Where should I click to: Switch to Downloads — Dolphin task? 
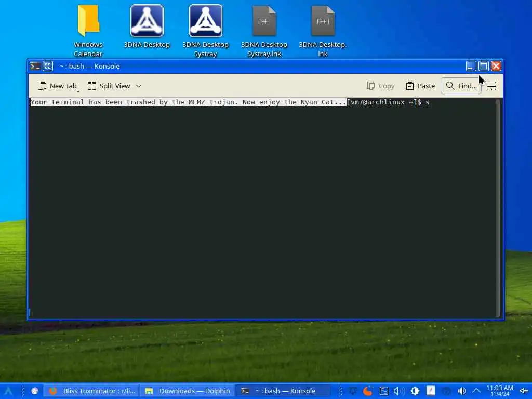tap(187, 391)
